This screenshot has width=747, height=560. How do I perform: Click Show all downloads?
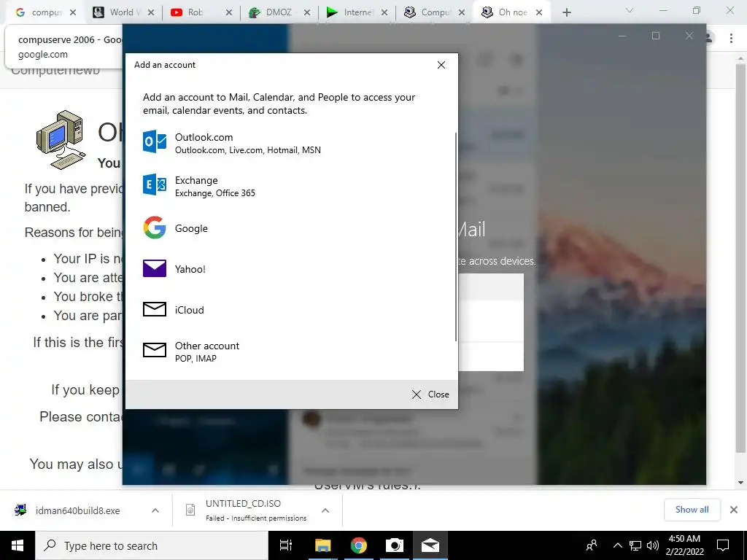click(692, 510)
